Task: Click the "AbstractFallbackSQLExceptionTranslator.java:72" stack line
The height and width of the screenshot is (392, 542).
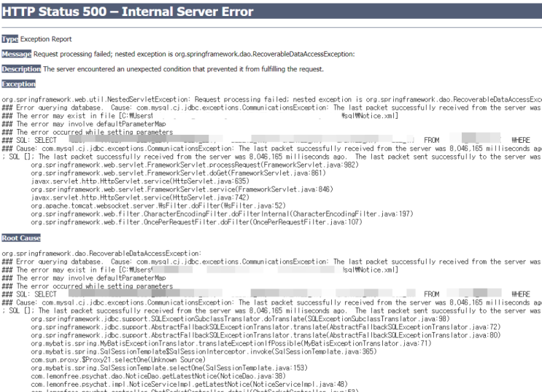Action: (x=266, y=327)
